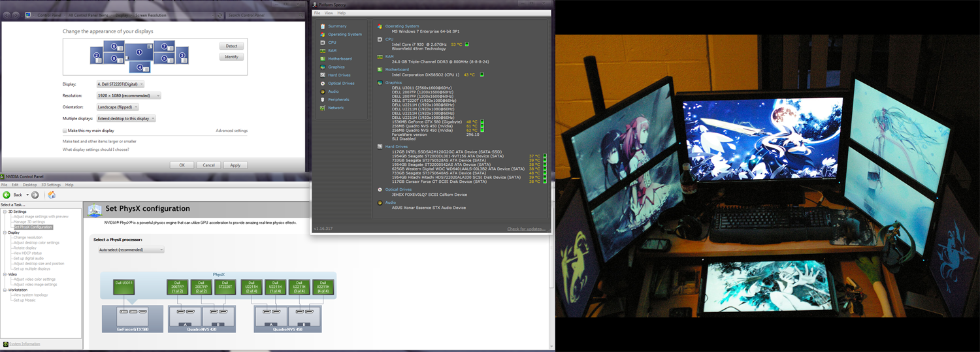Open Advanced settings link
The width and height of the screenshot is (980, 352).
[x=232, y=131]
